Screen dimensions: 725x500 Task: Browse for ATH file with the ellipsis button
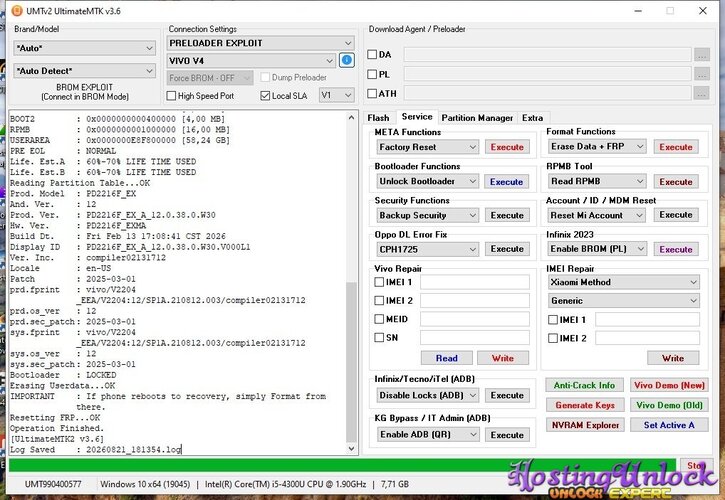[702, 93]
